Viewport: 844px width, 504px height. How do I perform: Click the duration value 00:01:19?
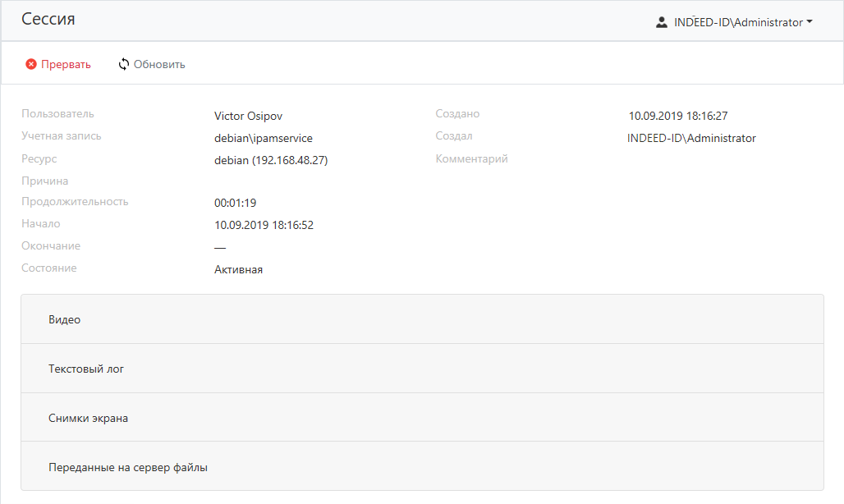235,203
